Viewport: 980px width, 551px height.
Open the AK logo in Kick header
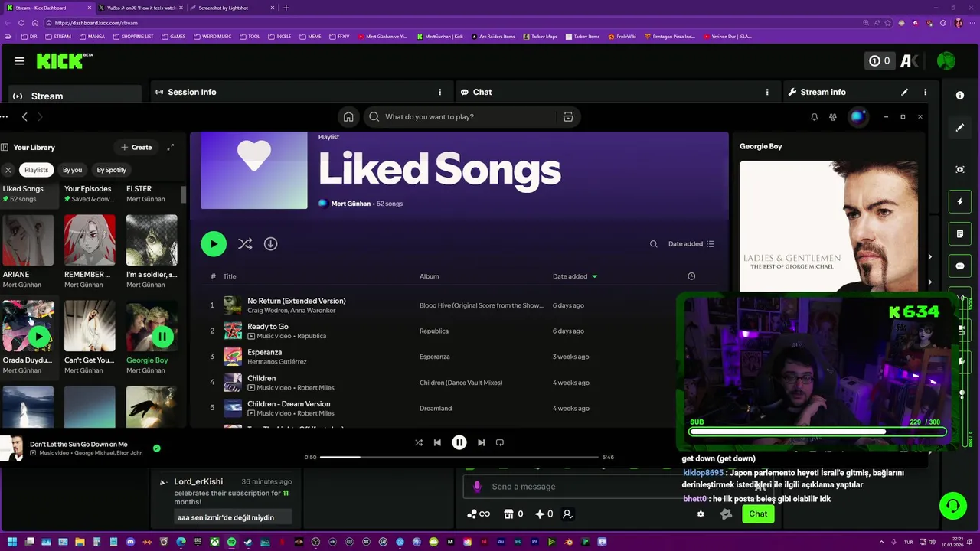point(910,61)
